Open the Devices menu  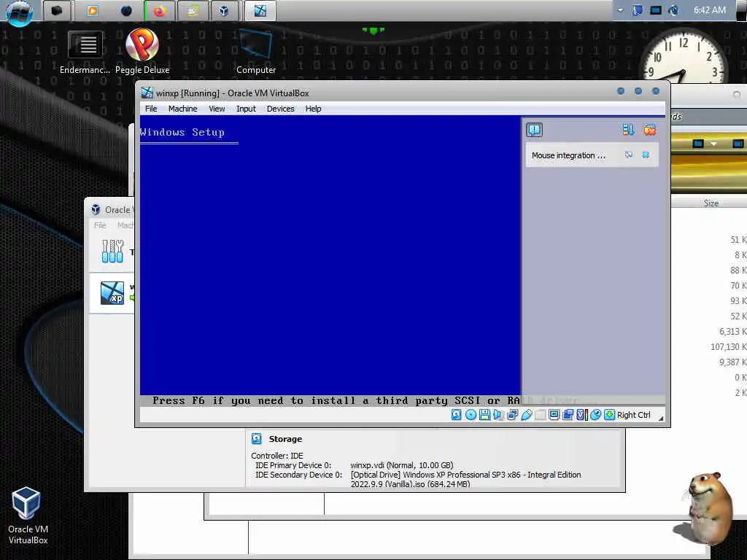[x=281, y=109]
